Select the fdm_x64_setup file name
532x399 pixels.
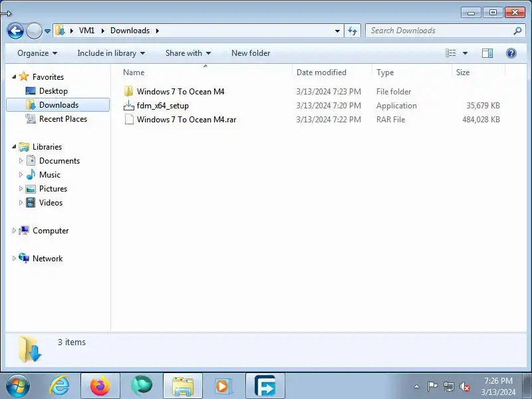click(162, 106)
